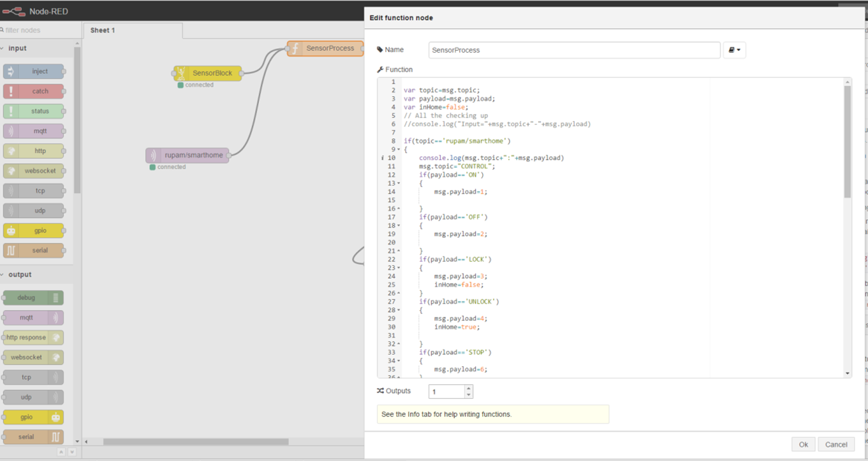Image resolution: width=868 pixels, height=461 pixels.
Task: Click the code editor scroll-down arrow
Action: 848,373
